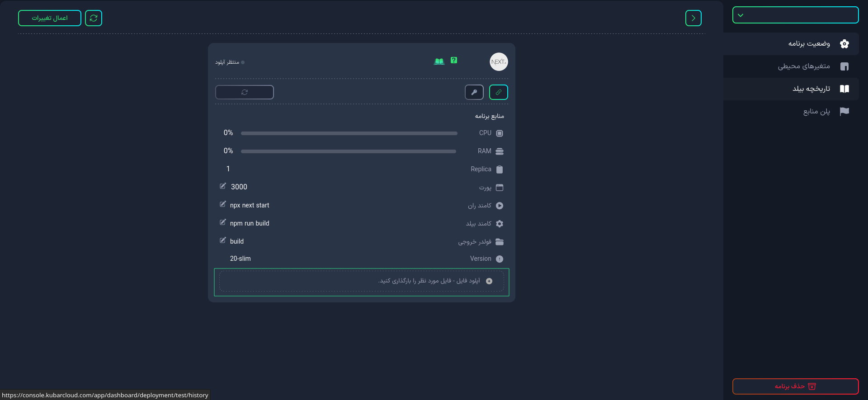The width and height of the screenshot is (868, 400).
Task: Edit the npx next start command pencil icon
Action: [x=223, y=204]
